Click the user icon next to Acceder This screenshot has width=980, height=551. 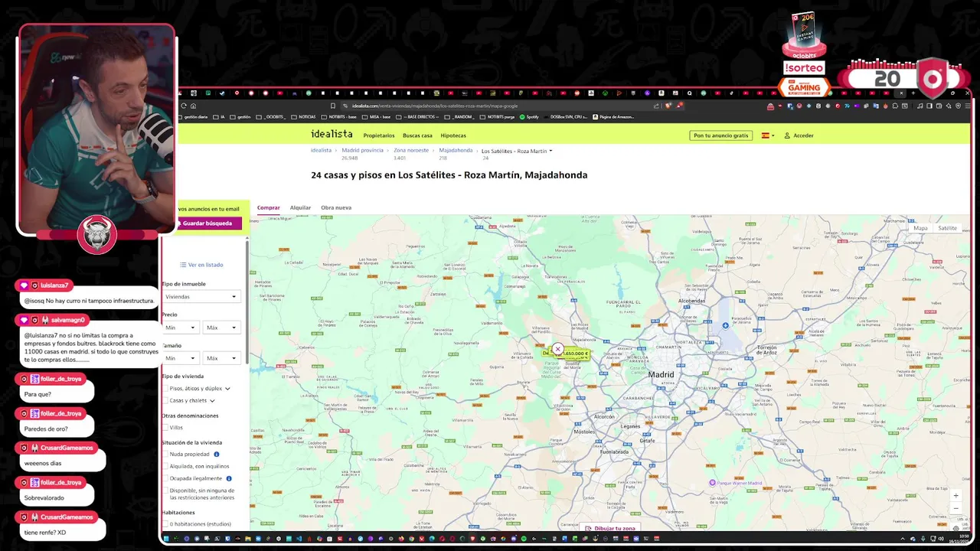[x=786, y=135]
